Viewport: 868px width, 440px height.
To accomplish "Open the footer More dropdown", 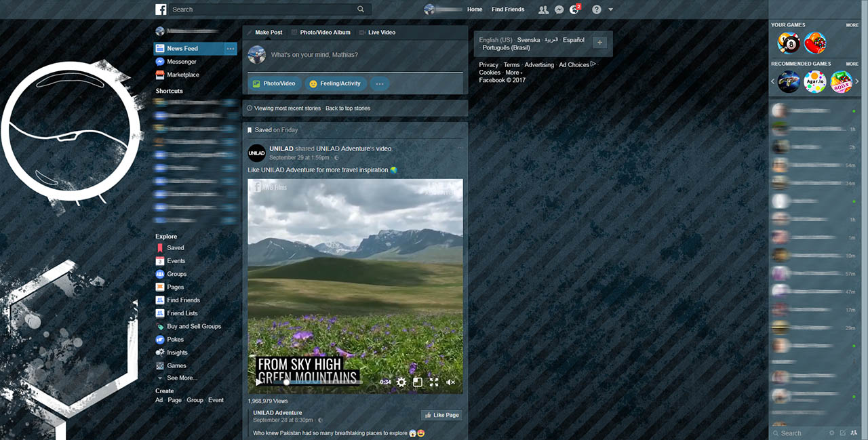I will point(514,73).
